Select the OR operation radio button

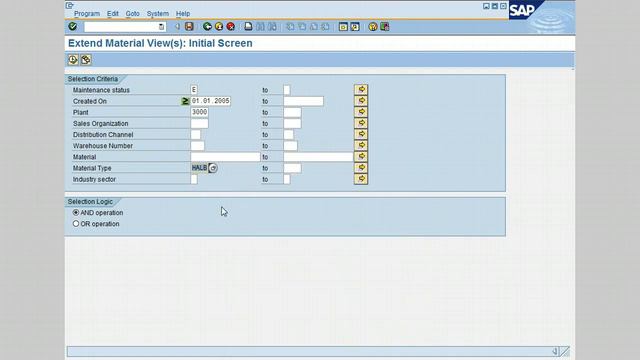click(x=76, y=224)
